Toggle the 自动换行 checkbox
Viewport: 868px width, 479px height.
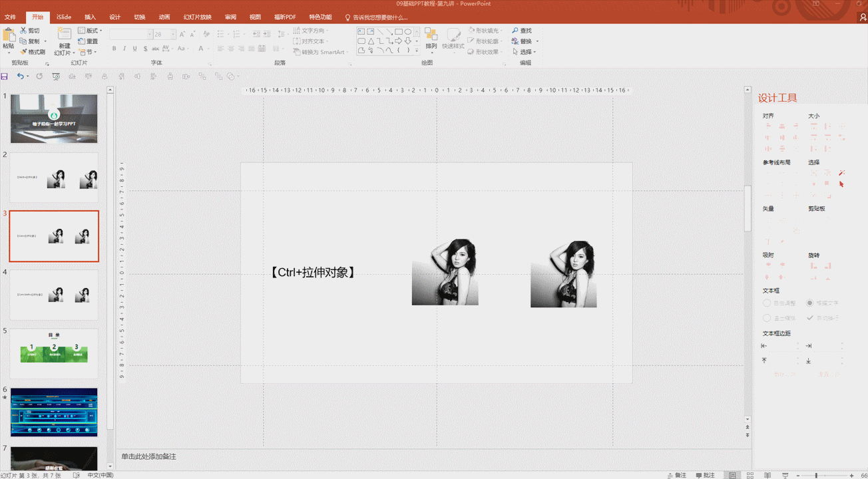(810, 318)
